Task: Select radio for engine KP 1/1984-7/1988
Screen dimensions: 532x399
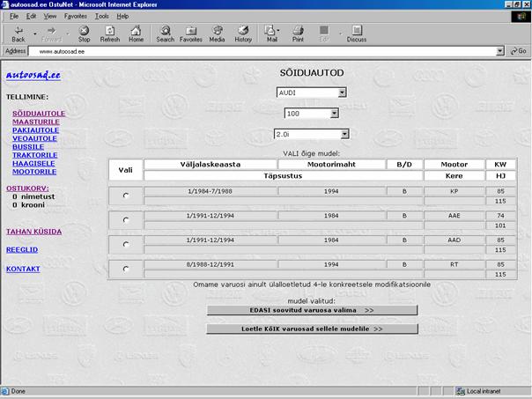Action: (x=126, y=196)
